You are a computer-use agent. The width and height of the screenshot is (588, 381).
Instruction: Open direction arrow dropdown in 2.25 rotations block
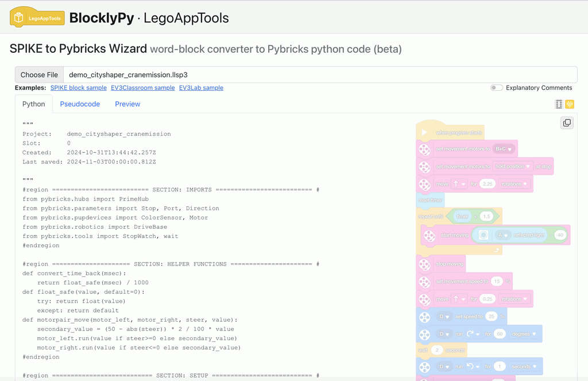459,184
